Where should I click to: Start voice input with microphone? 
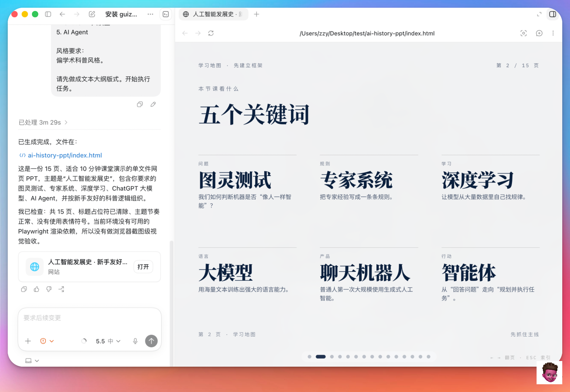coord(135,341)
